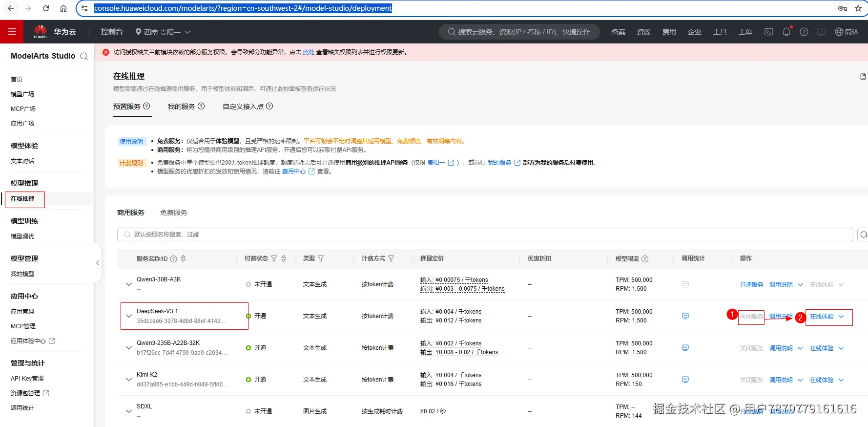868x427 pixels.
Task: Open 模型广场 in sidebar
Action: click(22, 94)
